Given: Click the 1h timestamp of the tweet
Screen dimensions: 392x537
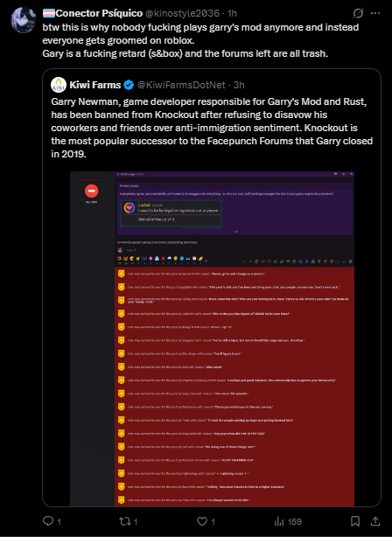Looking at the screenshot, I should point(233,13).
